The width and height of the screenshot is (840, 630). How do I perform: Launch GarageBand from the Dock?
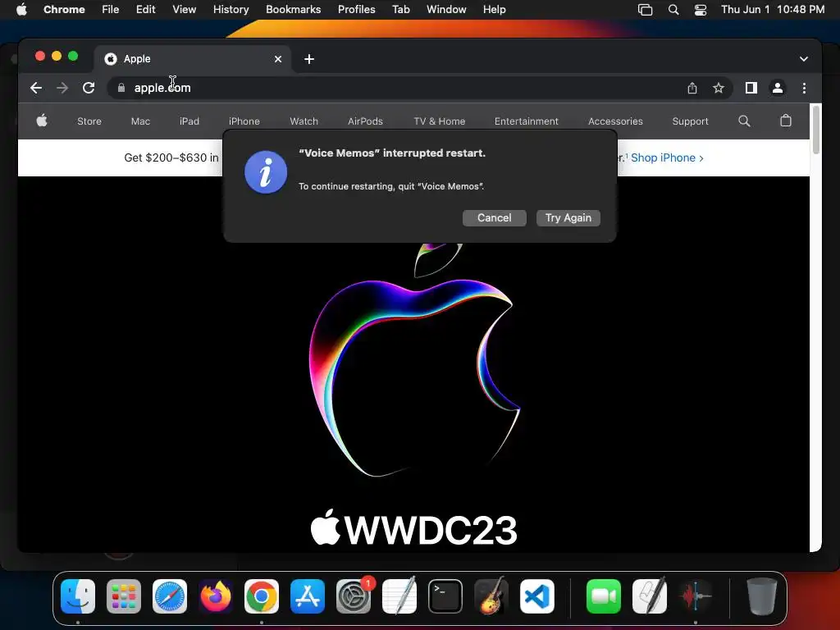491,596
